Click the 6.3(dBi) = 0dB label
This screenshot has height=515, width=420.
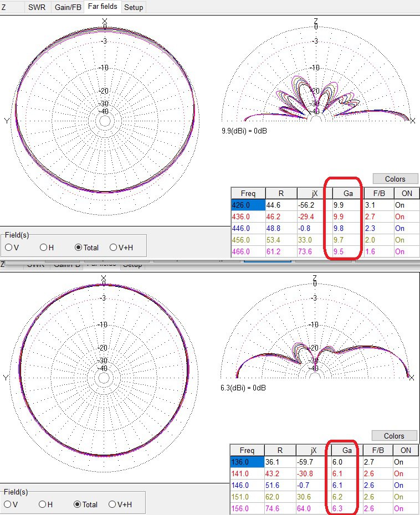point(243,388)
